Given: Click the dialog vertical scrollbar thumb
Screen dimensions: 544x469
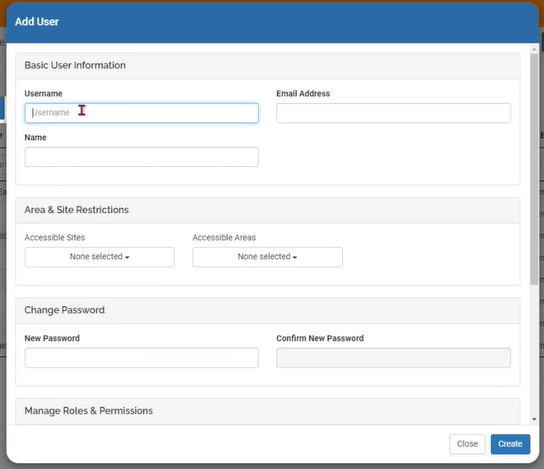Looking at the screenshot, I should pyautogui.click(x=534, y=169).
